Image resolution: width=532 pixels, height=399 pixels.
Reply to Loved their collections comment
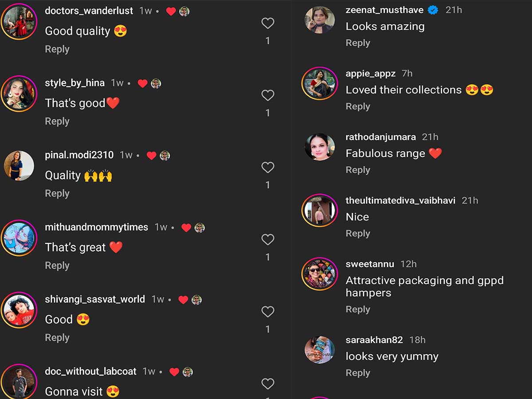(x=358, y=106)
